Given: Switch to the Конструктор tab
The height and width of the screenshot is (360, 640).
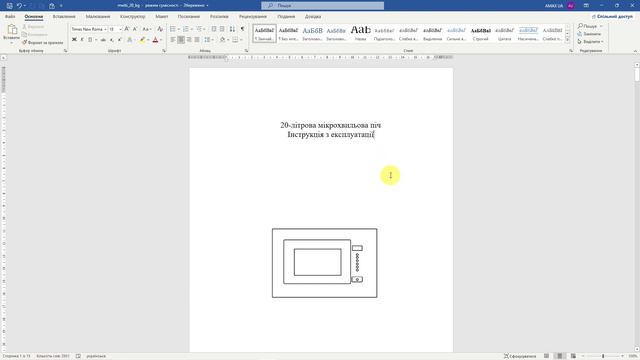Looking at the screenshot, I should coord(133,17).
